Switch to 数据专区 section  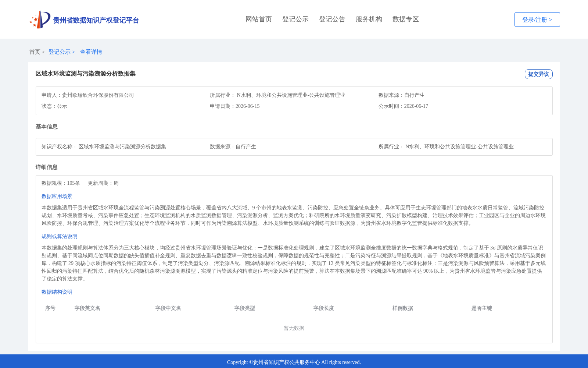click(406, 19)
